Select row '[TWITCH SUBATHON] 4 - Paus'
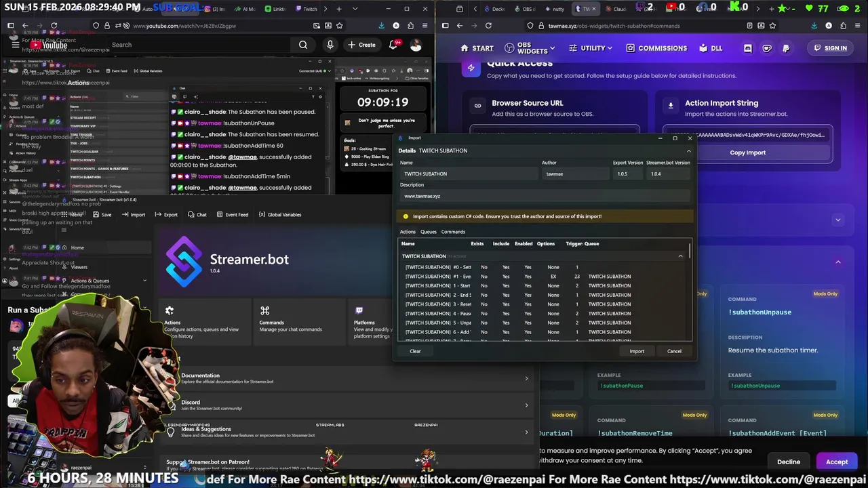 tap(542, 313)
